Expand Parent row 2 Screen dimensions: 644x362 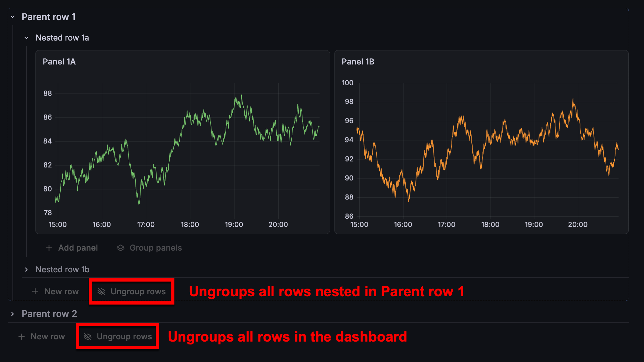click(12, 313)
